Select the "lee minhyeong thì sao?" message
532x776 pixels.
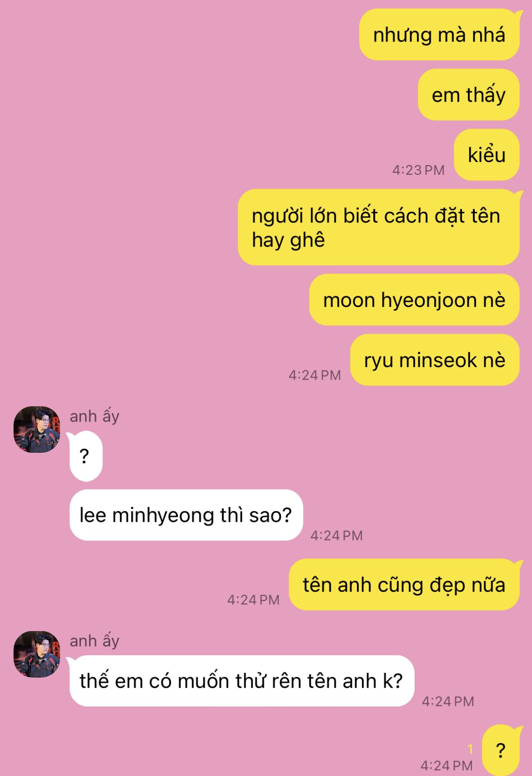click(186, 515)
